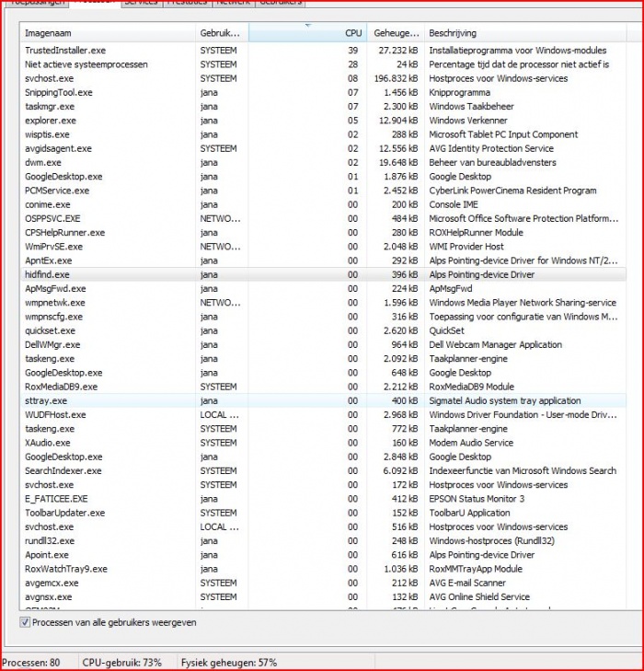
Task: Click status bar 'CPU-gebruik: 73%'
Action: tap(121, 663)
